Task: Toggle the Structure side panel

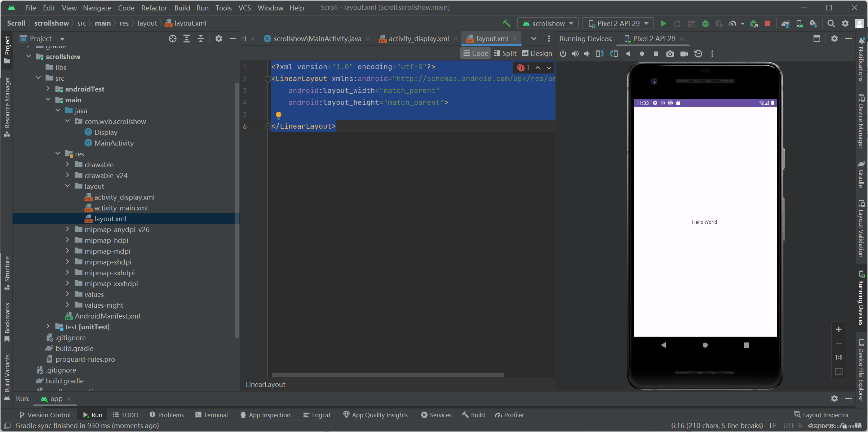Action: tap(7, 273)
